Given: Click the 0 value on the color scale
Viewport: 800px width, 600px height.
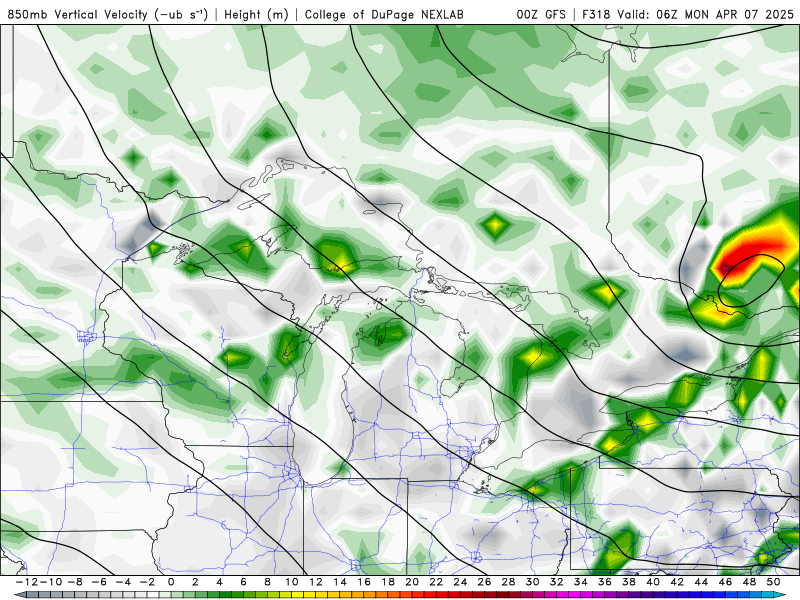Looking at the screenshot, I should click(x=171, y=582).
